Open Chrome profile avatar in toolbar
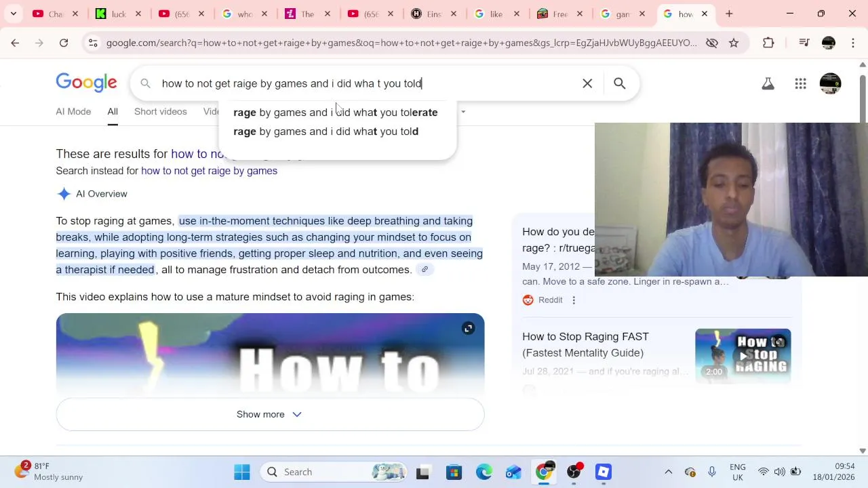 point(829,43)
